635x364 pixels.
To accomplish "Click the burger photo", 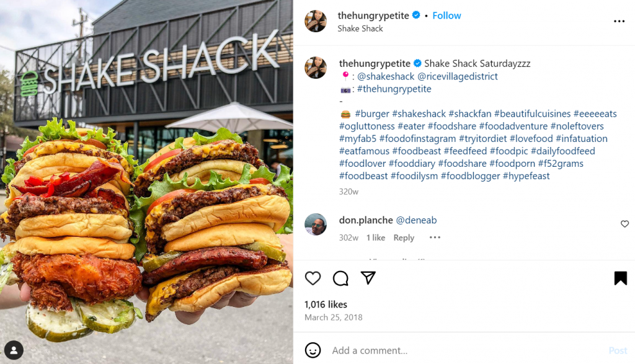I will point(146,182).
